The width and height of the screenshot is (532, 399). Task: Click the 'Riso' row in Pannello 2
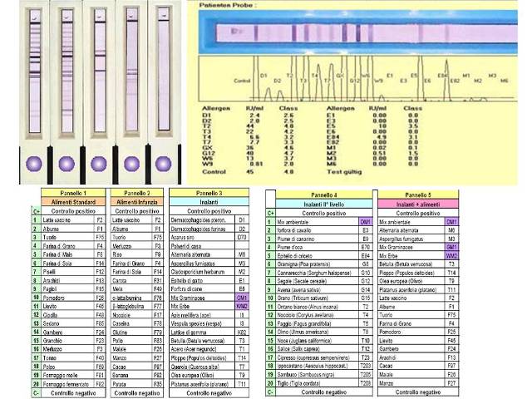tap(137, 254)
